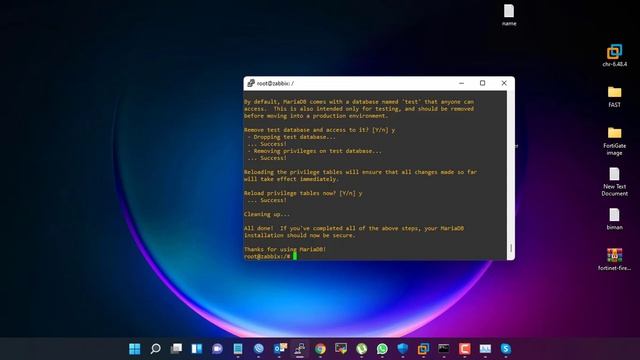This screenshot has width=640, height=360.
Task: Click 'Remove test database and access to it?' line
Action: point(320,130)
